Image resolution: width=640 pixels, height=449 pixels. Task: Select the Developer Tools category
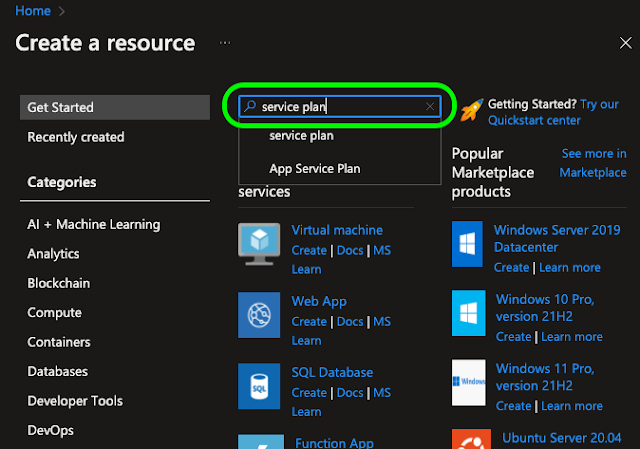click(x=75, y=401)
